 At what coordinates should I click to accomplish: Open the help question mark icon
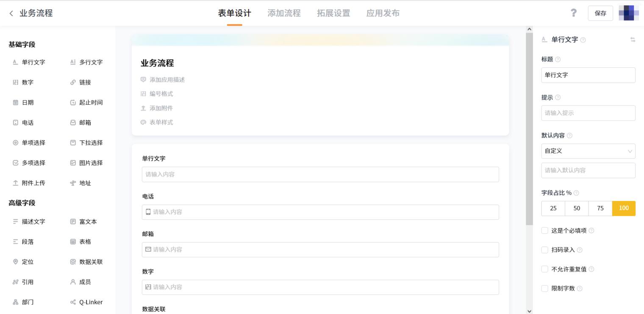[x=573, y=13]
